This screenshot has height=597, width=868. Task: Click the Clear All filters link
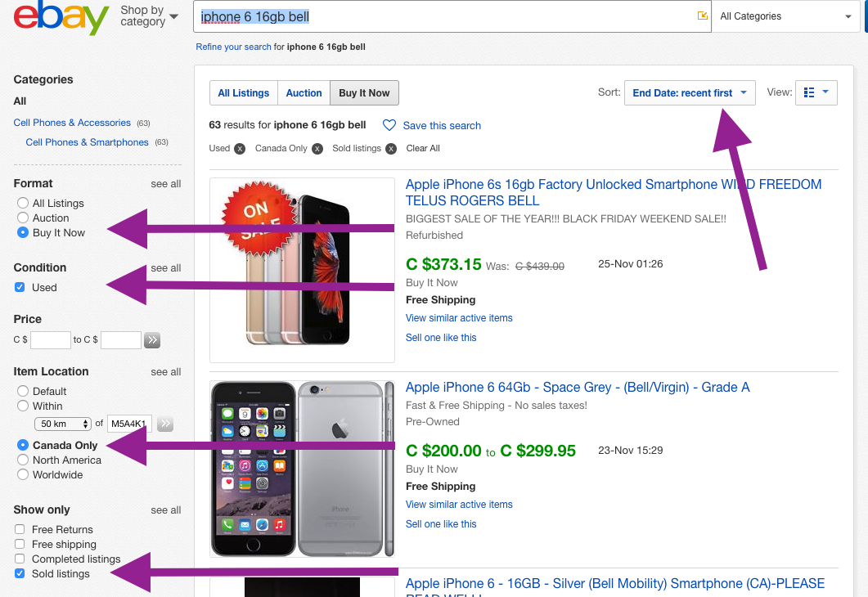pos(423,148)
